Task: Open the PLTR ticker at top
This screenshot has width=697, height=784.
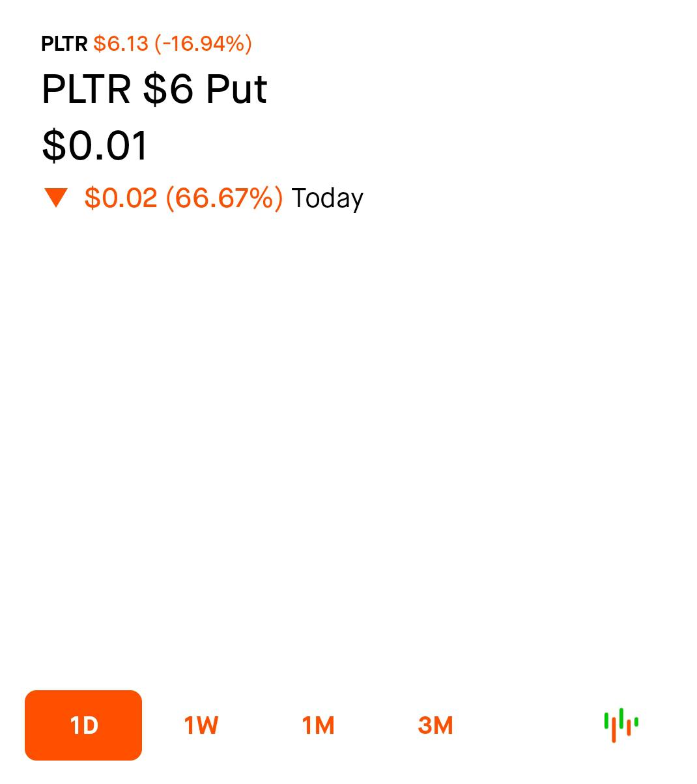Action: point(64,44)
